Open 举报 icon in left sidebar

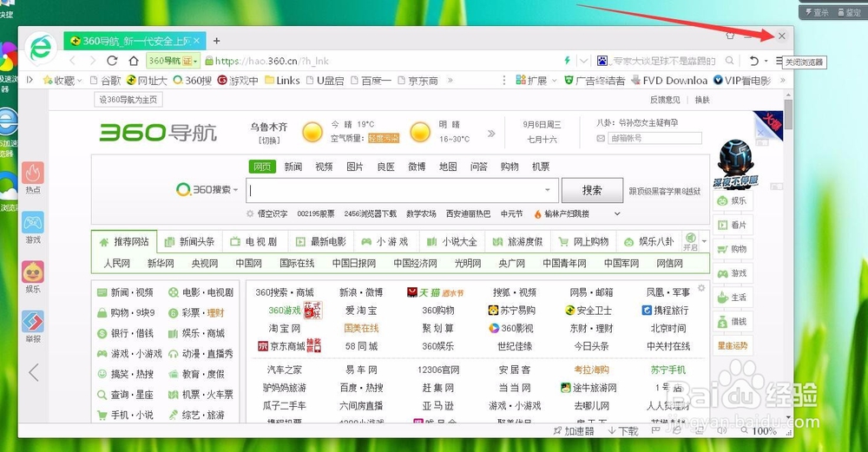pyautogui.click(x=33, y=326)
